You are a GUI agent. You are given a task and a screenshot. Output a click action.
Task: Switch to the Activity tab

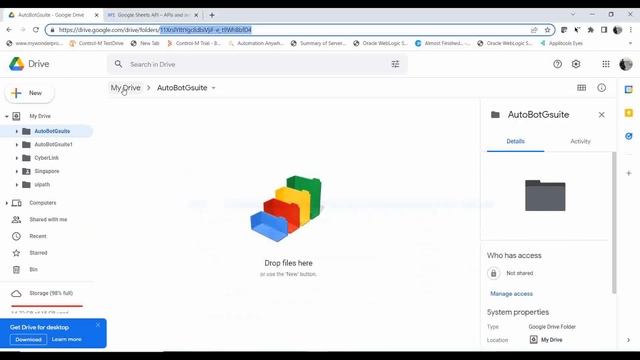(x=580, y=141)
